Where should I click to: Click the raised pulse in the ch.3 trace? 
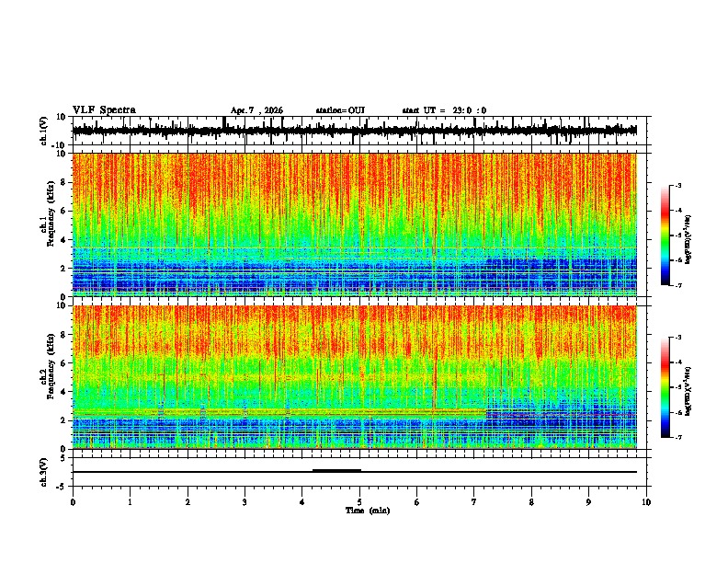point(336,471)
